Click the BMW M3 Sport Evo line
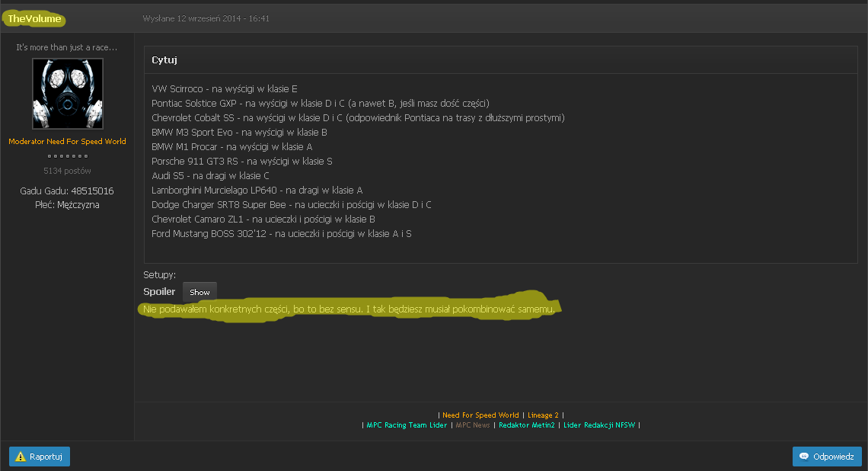Image resolution: width=868 pixels, height=471 pixels. tap(239, 132)
